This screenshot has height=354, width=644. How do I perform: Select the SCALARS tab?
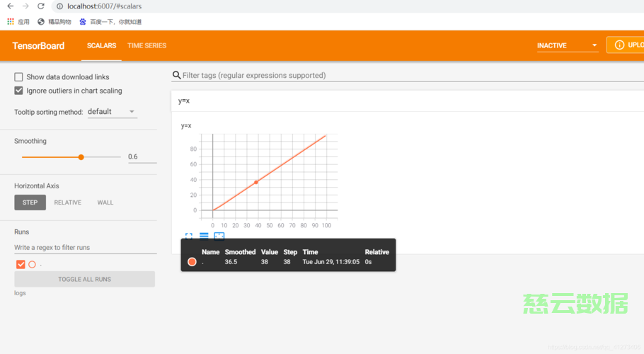tap(101, 45)
